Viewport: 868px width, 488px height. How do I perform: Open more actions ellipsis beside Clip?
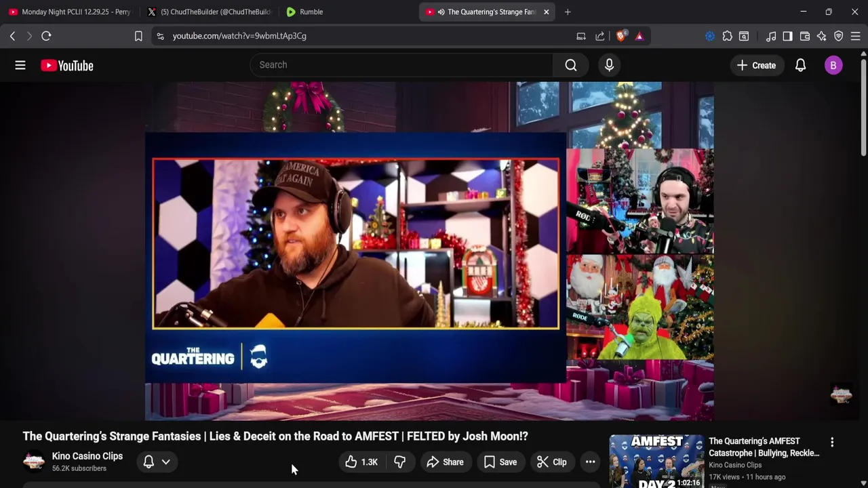pos(591,462)
